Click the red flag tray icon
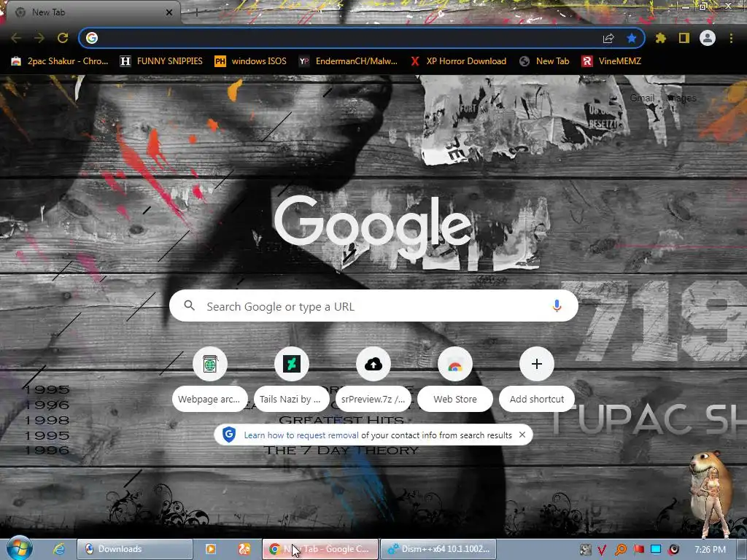The width and height of the screenshot is (747, 560). (638, 550)
